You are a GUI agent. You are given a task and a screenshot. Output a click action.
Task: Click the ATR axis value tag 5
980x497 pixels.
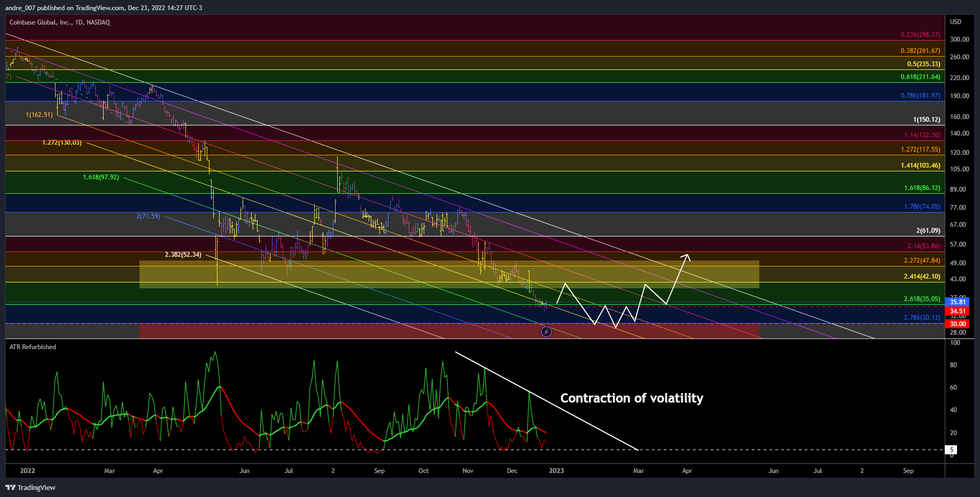click(x=951, y=450)
